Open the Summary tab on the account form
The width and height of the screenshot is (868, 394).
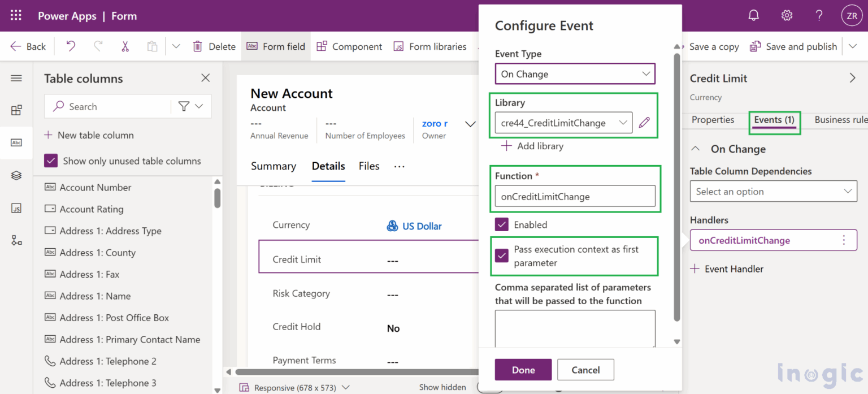pyautogui.click(x=273, y=166)
